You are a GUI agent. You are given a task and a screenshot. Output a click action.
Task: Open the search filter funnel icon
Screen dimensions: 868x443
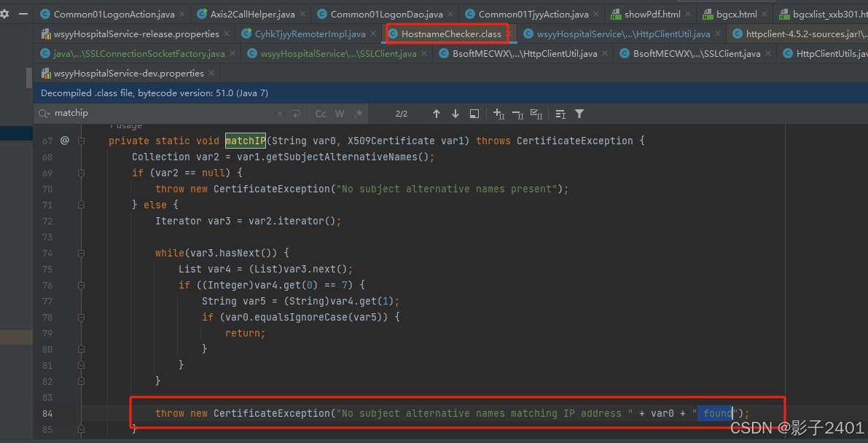click(579, 113)
